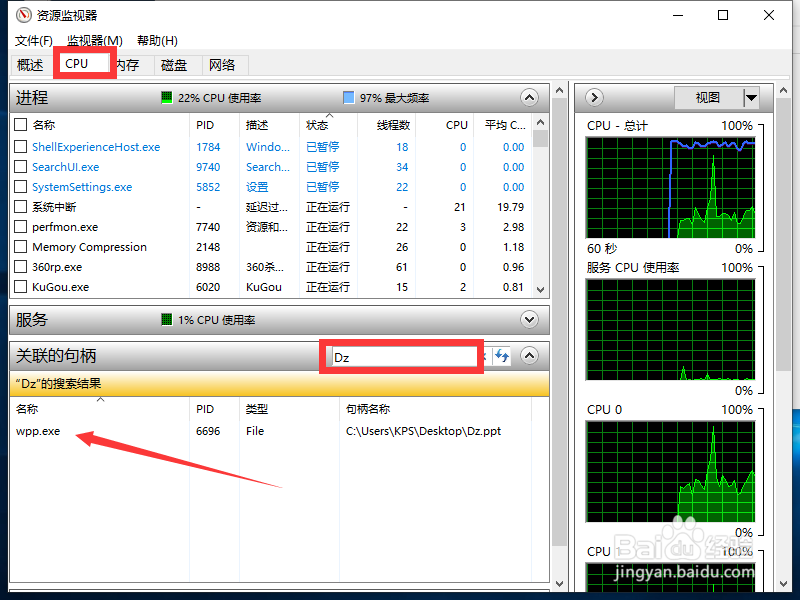The width and height of the screenshot is (800, 600).
Task: Click the process list scrollbar up arrow
Action: pyautogui.click(x=541, y=122)
